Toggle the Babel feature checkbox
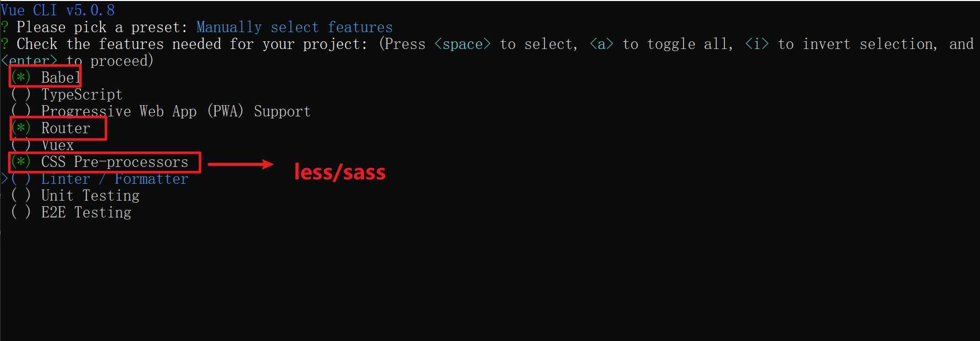Viewport: 980px width, 341px height. tap(21, 78)
